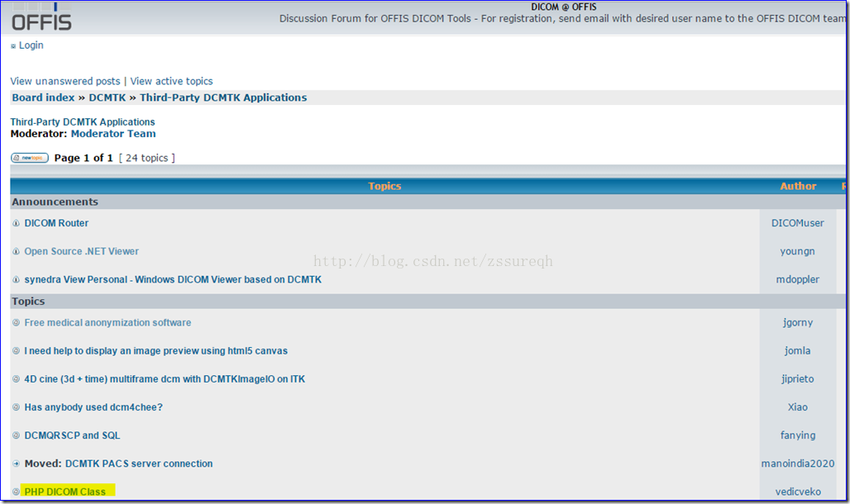Screen dimensions: 850x504
Task: Open Third-Party DCMTK Applications breadcrumb
Action: pyautogui.click(x=223, y=97)
